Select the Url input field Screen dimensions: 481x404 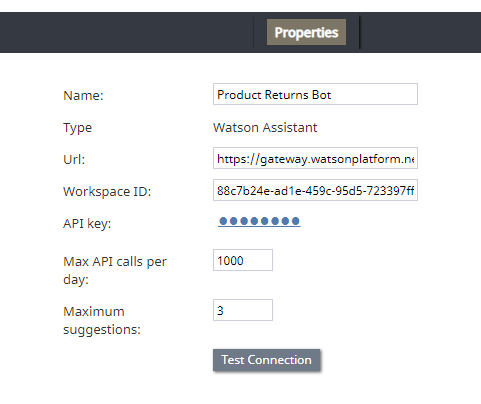315,158
